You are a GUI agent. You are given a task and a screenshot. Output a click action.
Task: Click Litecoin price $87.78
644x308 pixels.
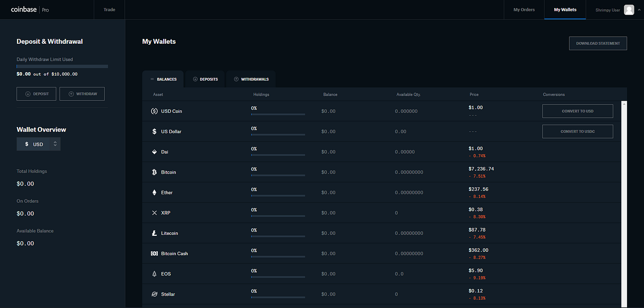[477, 230]
